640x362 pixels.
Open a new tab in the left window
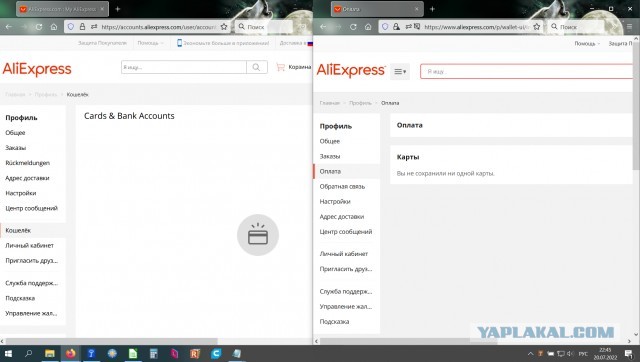(118, 9)
